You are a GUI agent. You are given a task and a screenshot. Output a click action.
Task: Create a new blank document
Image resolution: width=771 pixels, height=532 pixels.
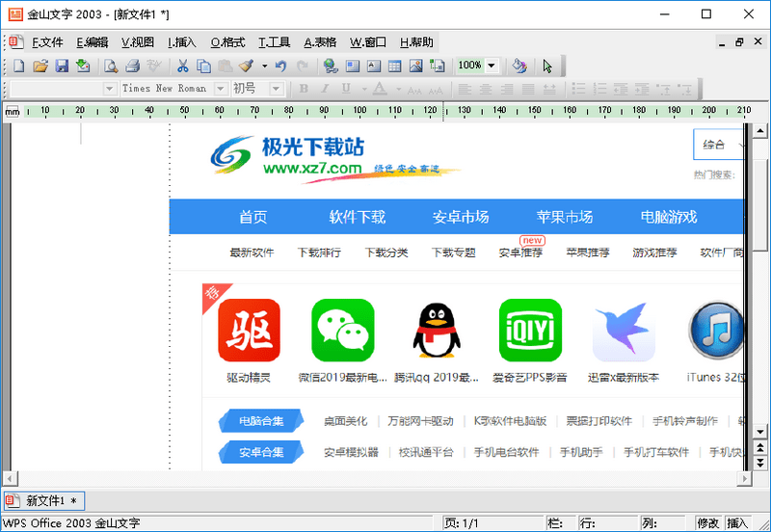(x=18, y=66)
